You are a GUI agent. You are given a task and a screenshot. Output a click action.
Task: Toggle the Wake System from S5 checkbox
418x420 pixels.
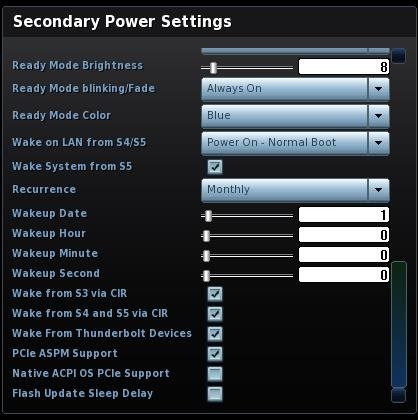215,167
